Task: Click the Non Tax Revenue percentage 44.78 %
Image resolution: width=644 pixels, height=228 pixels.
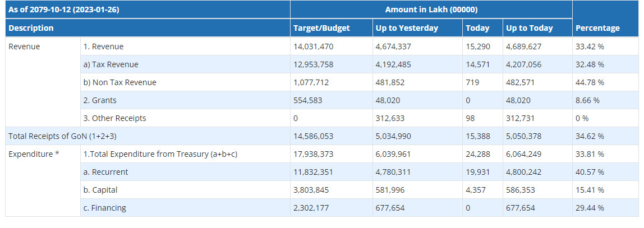Action: pos(590,82)
